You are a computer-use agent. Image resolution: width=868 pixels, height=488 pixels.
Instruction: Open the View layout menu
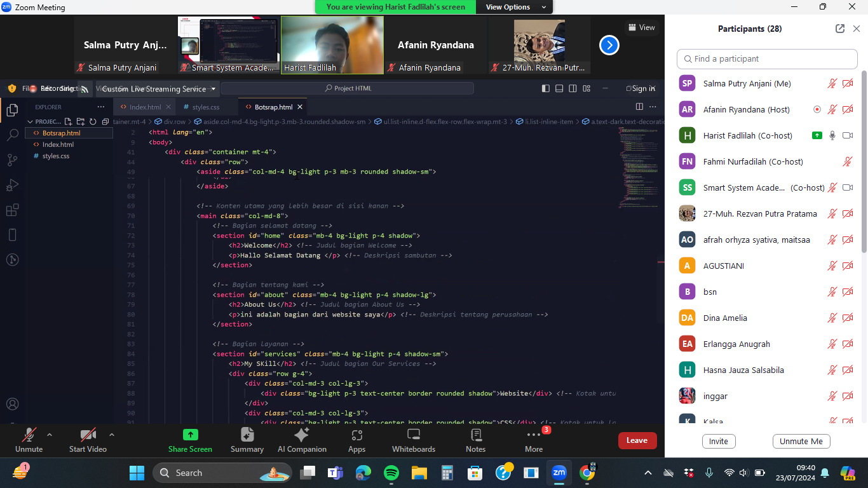tap(641, 27)
